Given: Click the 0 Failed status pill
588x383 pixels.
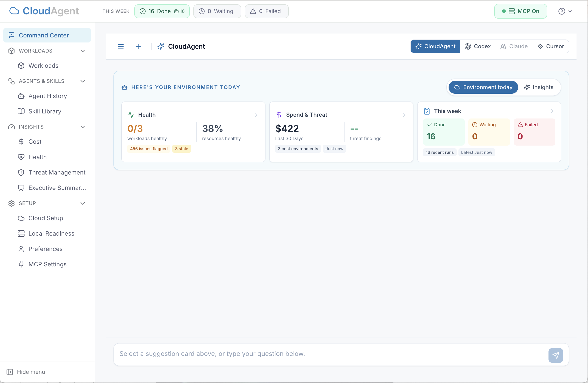Looking at the screenshot, I should pos(267,11).
